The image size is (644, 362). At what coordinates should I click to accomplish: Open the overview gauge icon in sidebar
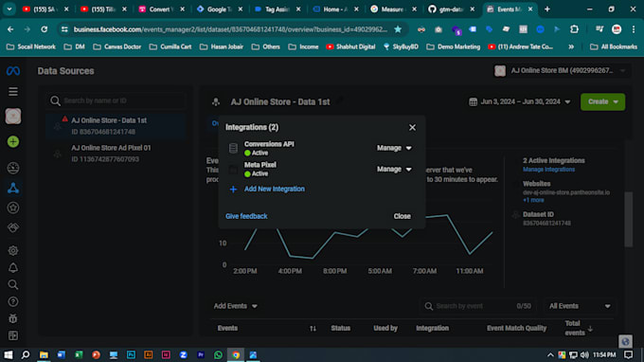click(x=13, y=168)
